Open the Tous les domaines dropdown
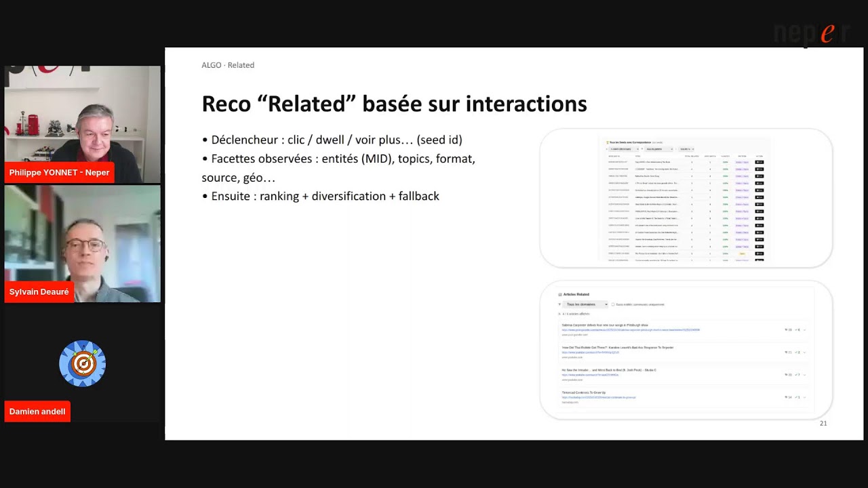Image resolution: width=868 pixels, height=488 pixels. tap(586, 304)
